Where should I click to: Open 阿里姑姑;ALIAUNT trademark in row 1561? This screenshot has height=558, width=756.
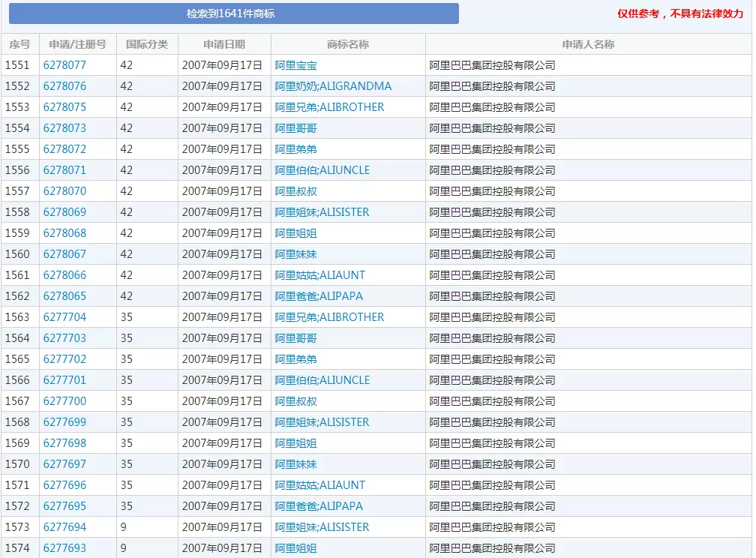(320, 275)
